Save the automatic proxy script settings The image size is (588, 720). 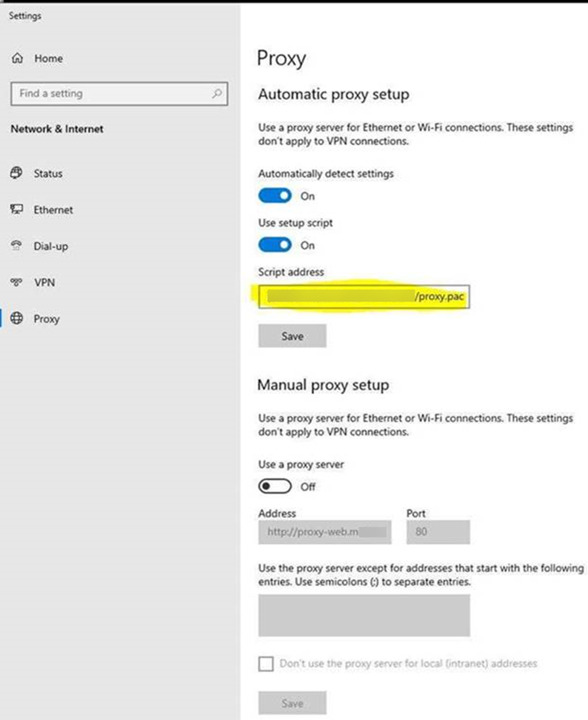292,336
